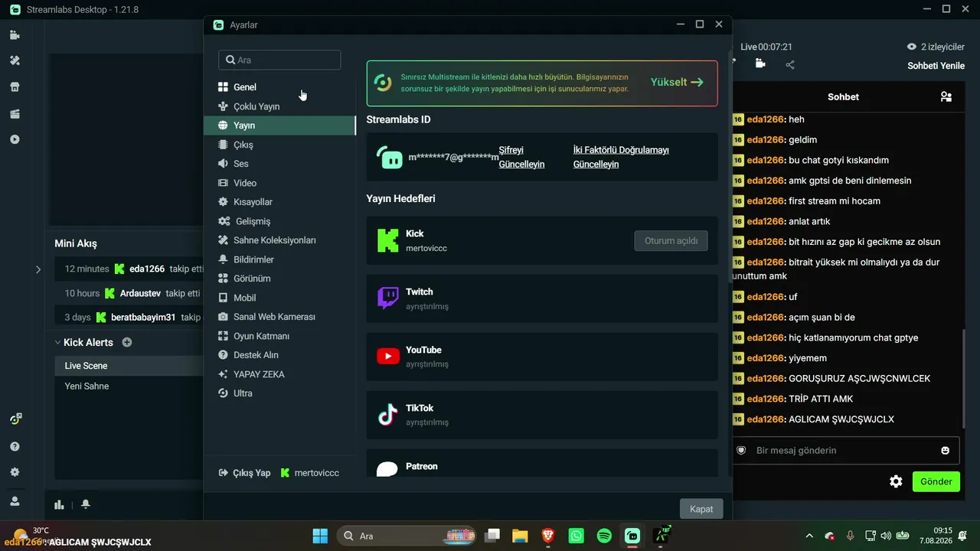Select the Yayın settings section
The image size is (980, 551).
(279, 126)
